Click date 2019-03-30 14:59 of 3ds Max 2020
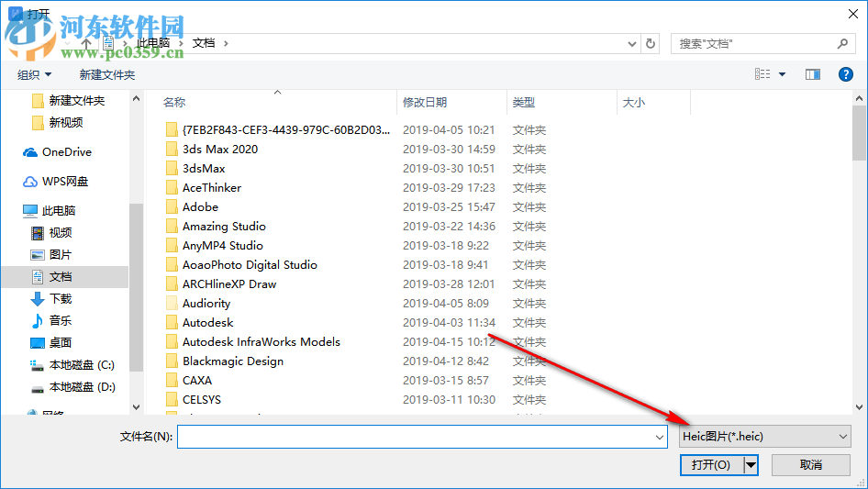Screen dimensions: 868x489 [x=449, y=150]
